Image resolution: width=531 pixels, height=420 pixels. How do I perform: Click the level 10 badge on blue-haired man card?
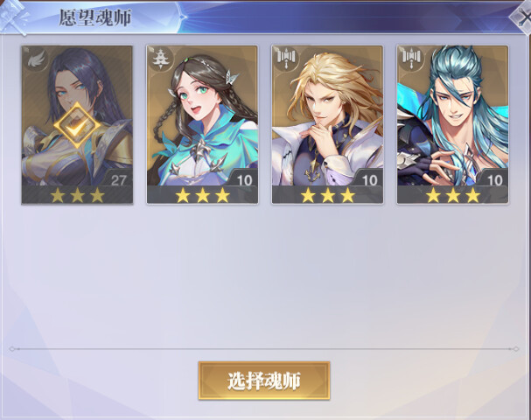[x=495, y=180]
